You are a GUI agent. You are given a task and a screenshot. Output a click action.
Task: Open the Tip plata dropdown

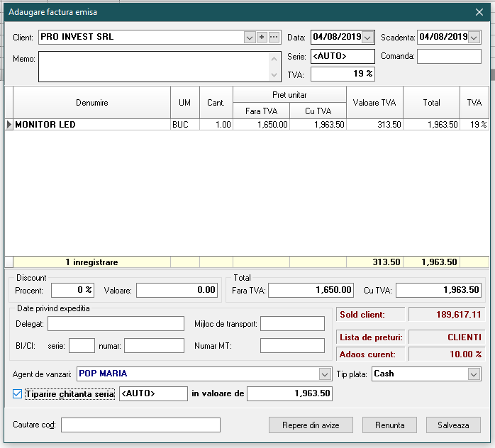(474, 374)
